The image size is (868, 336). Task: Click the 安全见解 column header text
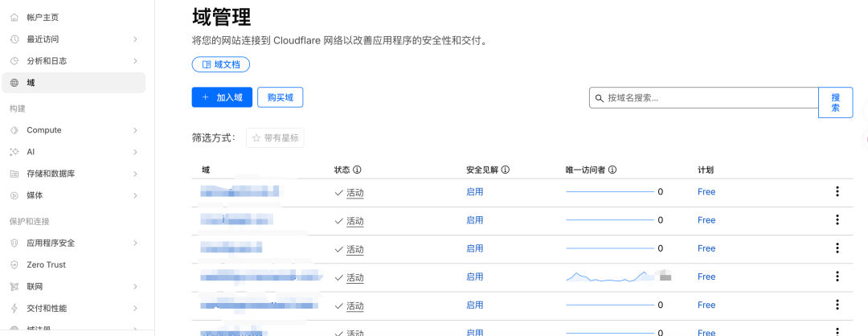[483, 170]
